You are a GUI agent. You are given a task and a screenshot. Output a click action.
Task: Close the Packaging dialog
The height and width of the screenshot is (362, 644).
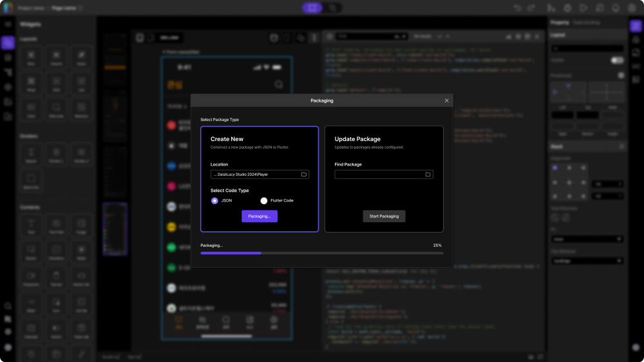pyautogui.click(x=447, y=100)
